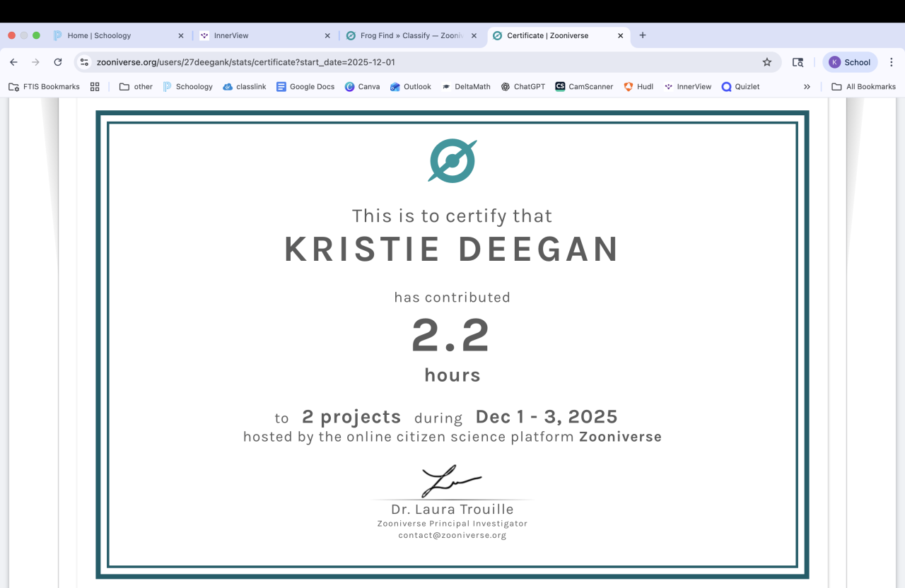
Task: Open the Quizlet bookmark
Action: coord(740,86)
